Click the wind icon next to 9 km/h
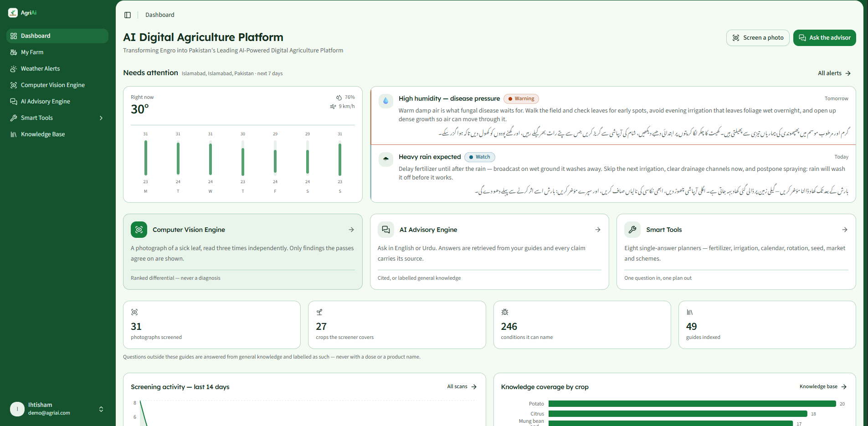Screen dimensions: 868x426 333,107
